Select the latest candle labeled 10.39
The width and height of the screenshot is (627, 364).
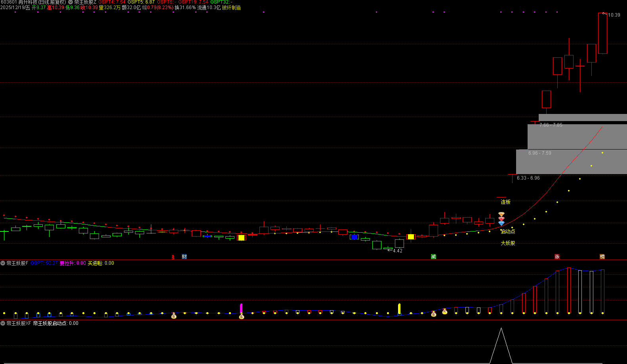click(x=602, y=33)
